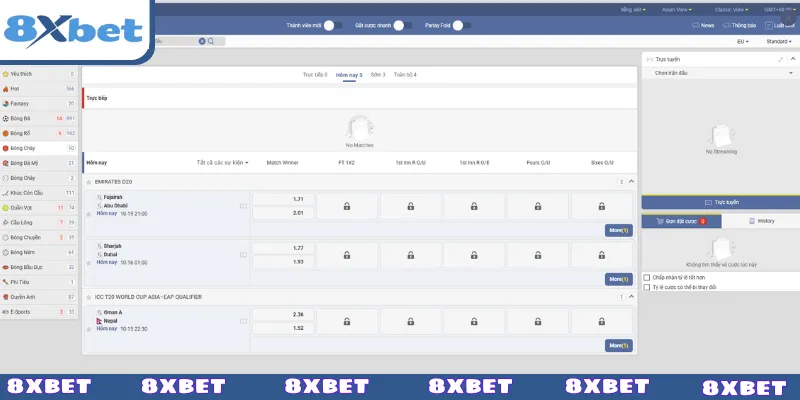Open the Standard layout dropdown
The height and width of the screenshot is (400, 800).
tap(779, 41)
